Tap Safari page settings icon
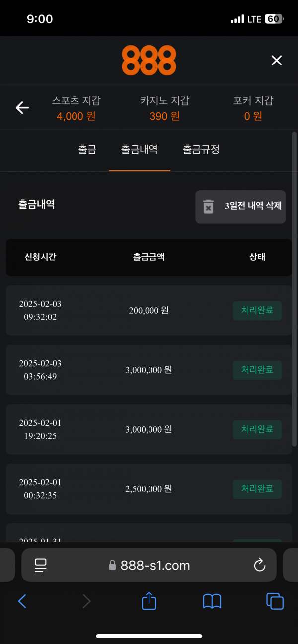The height and width of the screenshot is (644, 298). (40, 565)
